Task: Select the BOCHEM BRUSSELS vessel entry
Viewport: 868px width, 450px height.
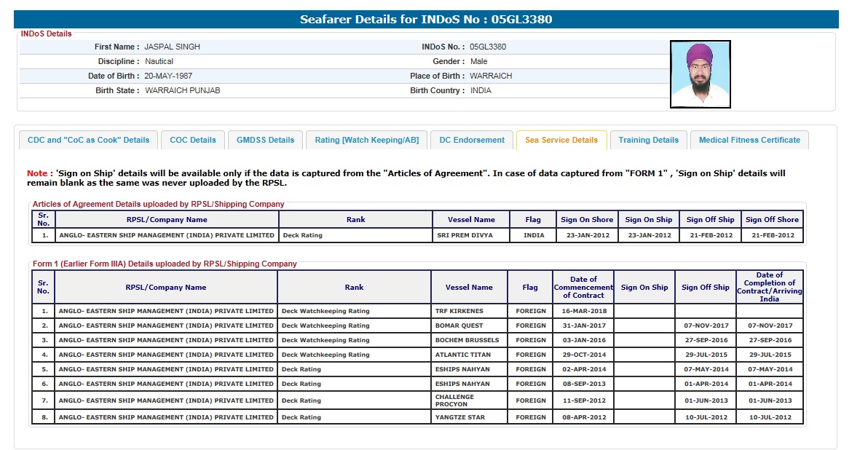Action: (x=467, y=340)
